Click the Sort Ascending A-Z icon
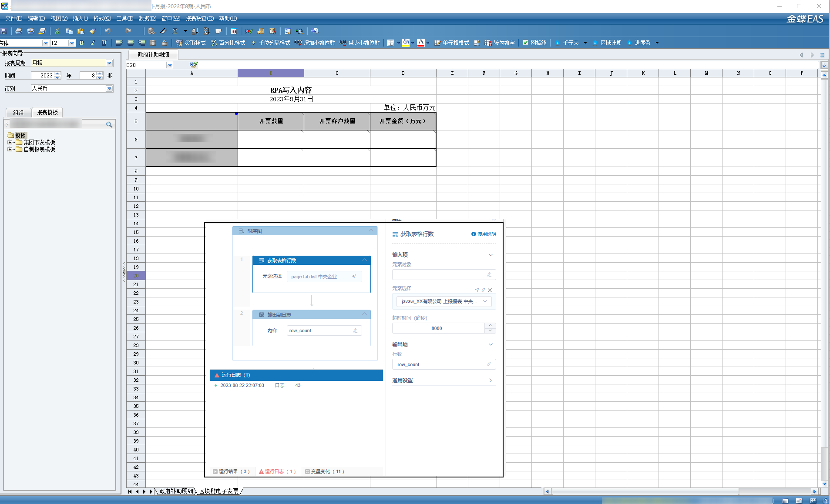The width and height of the screenshot is (830, 504). pos(195,31)
